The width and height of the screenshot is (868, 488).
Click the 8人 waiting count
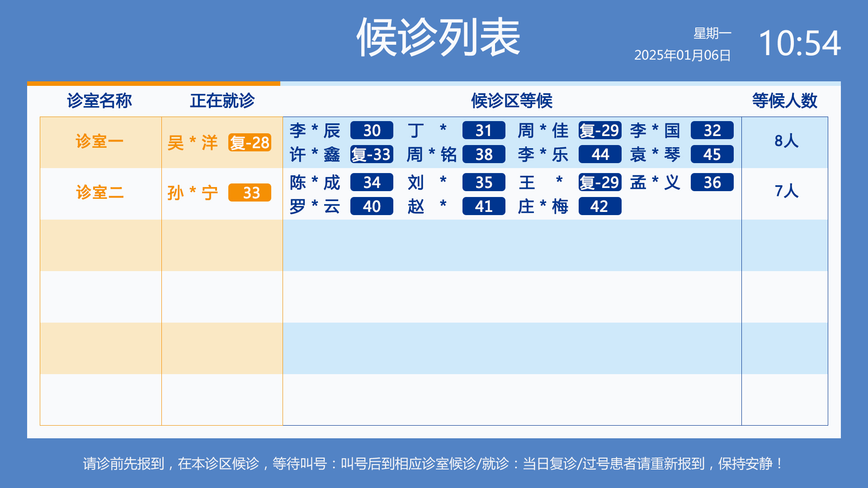[x=786, y=141]
